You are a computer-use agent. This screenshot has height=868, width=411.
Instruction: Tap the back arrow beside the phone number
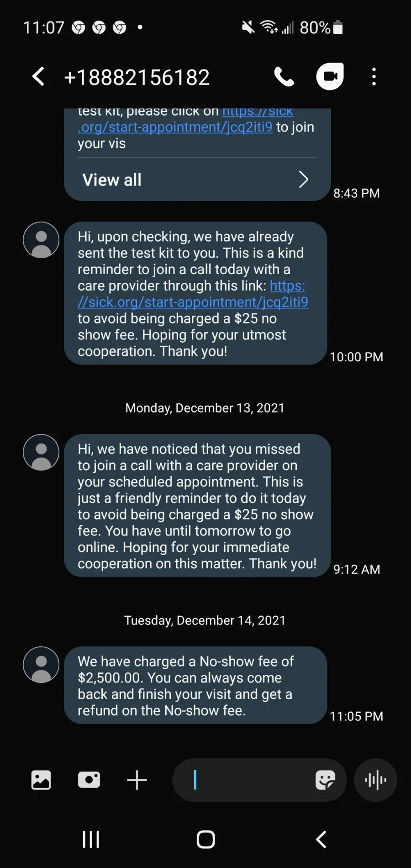click(x=38, y=76)
